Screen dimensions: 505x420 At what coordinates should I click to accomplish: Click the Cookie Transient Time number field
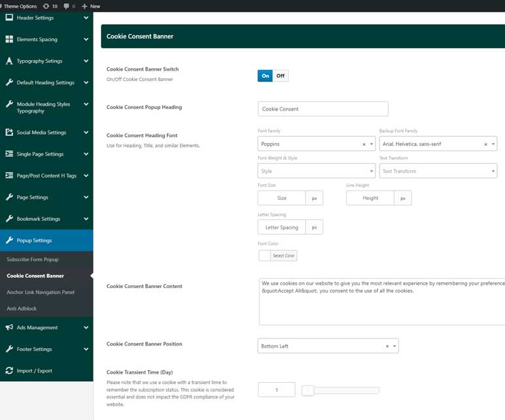click(276, 390)
